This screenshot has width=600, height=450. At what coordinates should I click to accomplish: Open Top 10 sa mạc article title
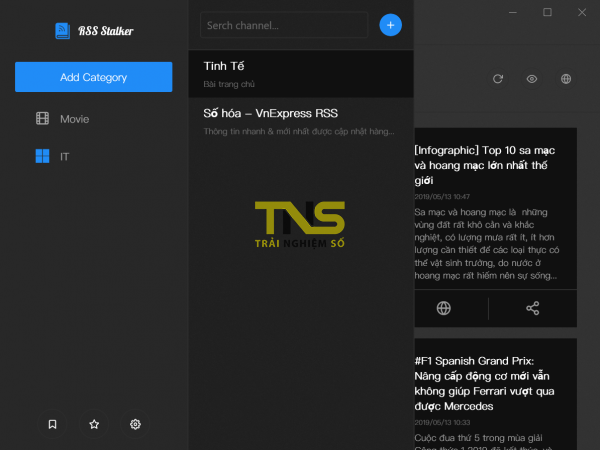484,165
